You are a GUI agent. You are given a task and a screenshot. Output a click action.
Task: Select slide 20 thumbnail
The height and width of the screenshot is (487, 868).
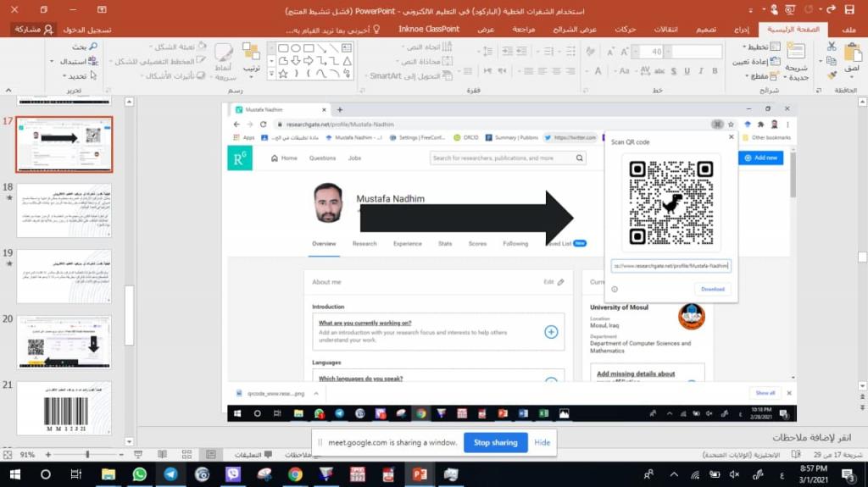[x=64, y=341]
